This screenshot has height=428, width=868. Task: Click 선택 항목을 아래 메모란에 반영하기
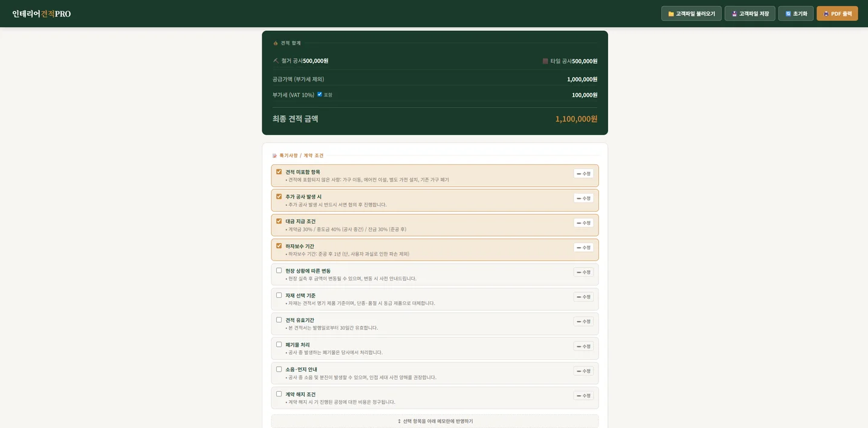(x=435, y=421)
